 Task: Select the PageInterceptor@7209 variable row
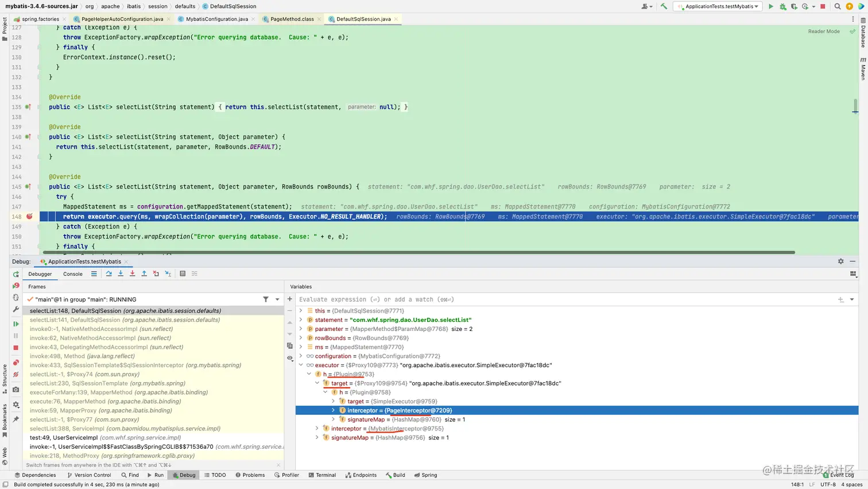(577, 410)
